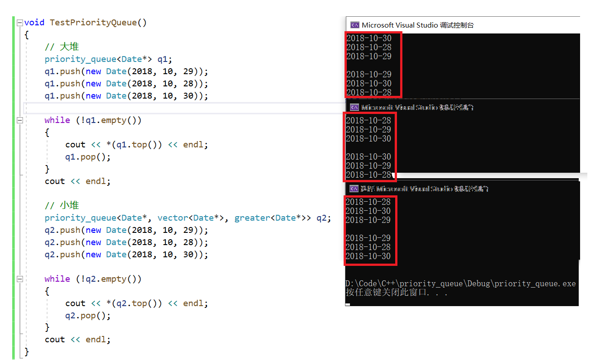Screen dimensions: 614x364
Task: Click the line q1.push(new Date(2018, 10, 30));
Action: coord(127,96)
